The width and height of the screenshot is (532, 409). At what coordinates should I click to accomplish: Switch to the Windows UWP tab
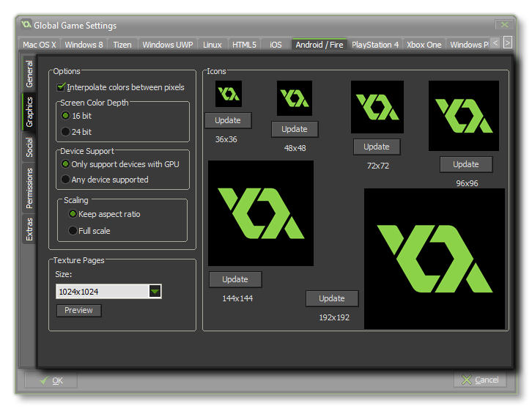click(x=168, y=45)
